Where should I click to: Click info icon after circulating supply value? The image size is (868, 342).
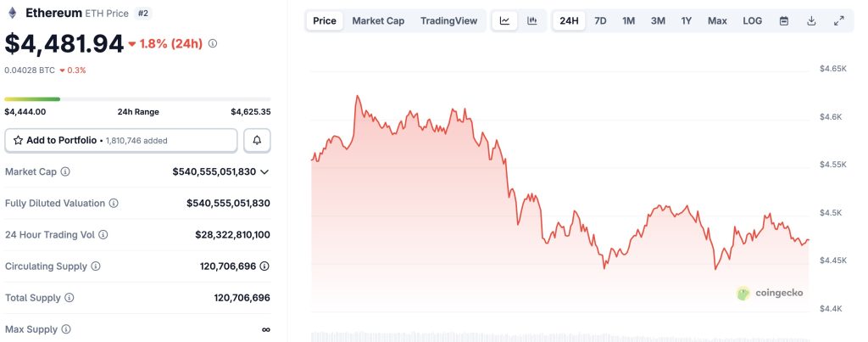[x=264, y=266]
